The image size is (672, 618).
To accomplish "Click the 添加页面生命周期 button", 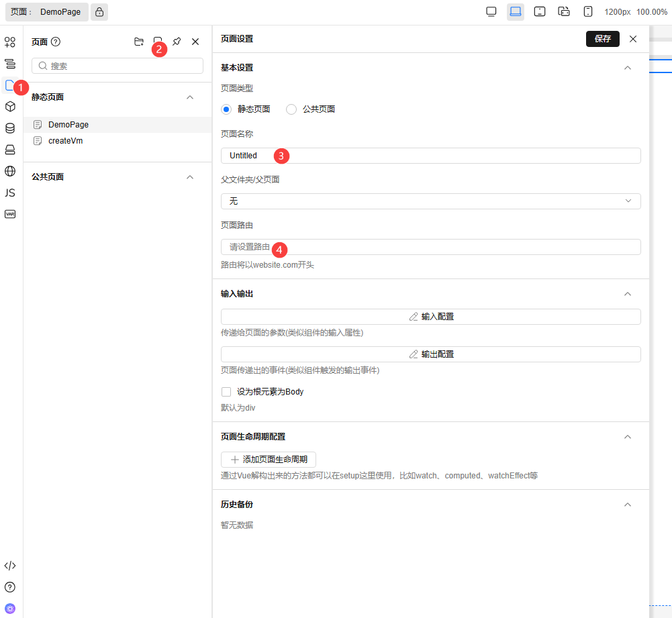I will 269,460.
